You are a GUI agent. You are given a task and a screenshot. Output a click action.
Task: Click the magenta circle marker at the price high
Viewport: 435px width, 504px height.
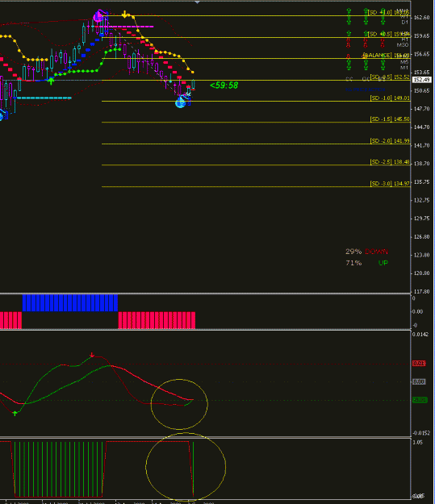pos(98,16)
